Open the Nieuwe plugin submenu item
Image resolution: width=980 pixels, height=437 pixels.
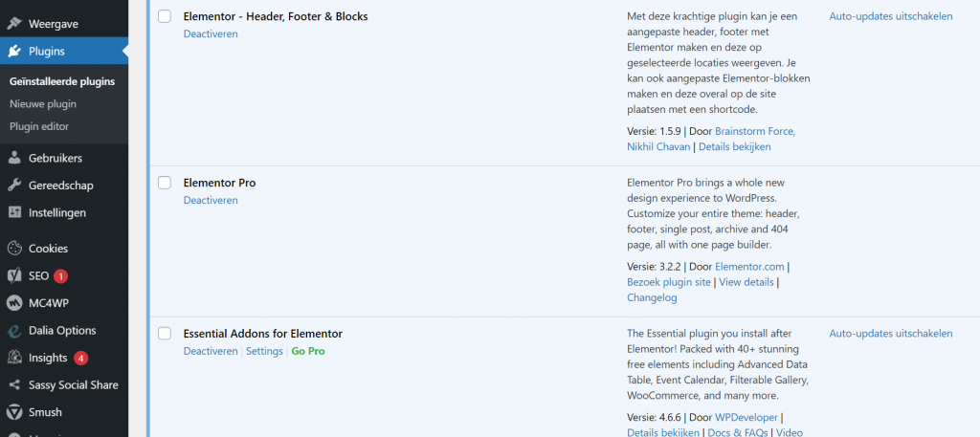[x=43, y=103]
